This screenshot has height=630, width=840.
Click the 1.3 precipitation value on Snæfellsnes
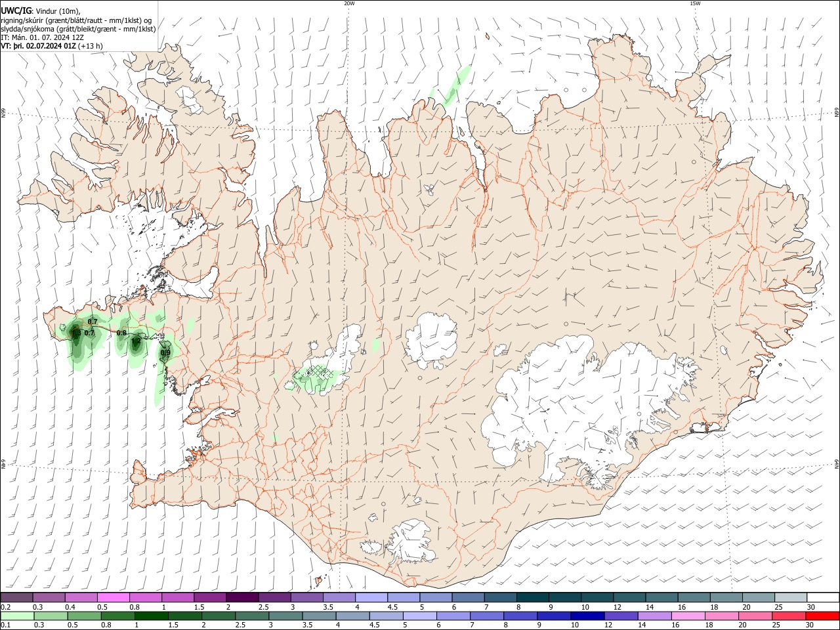coord(75,333)
